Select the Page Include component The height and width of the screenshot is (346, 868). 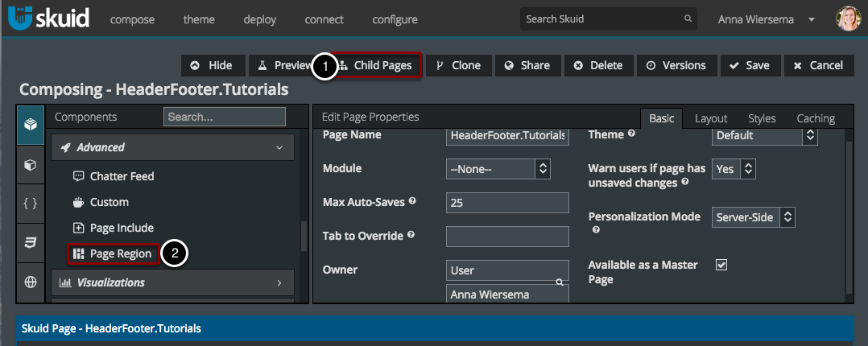point(114,228)
